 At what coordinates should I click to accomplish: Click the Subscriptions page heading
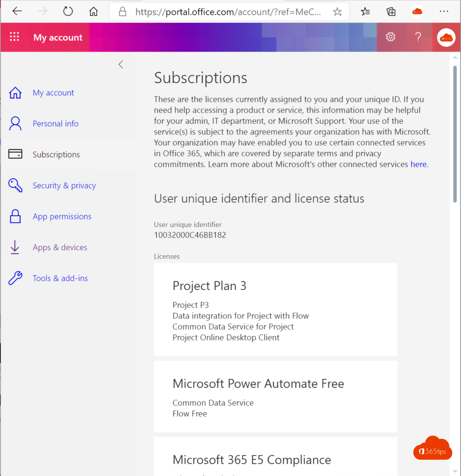coord(201,78)
